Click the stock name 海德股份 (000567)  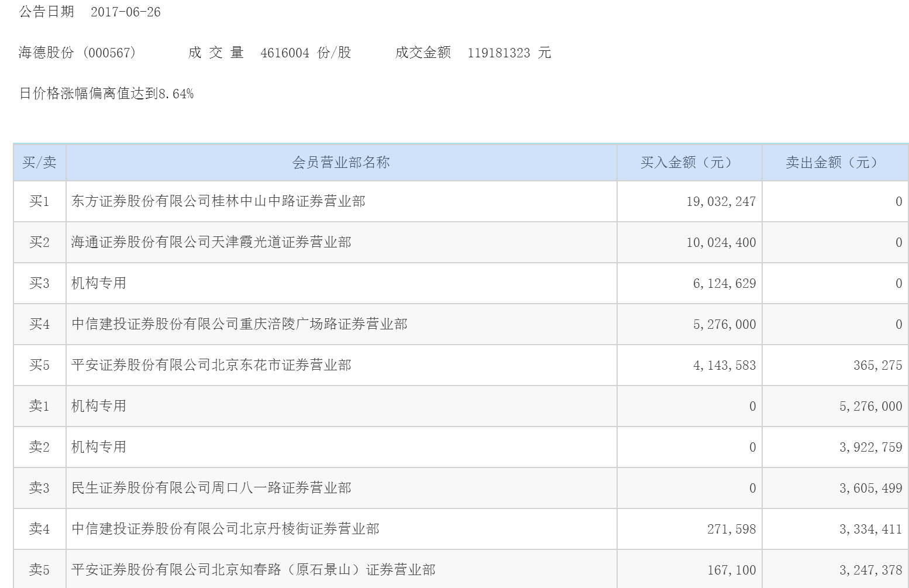coord(78,53)
